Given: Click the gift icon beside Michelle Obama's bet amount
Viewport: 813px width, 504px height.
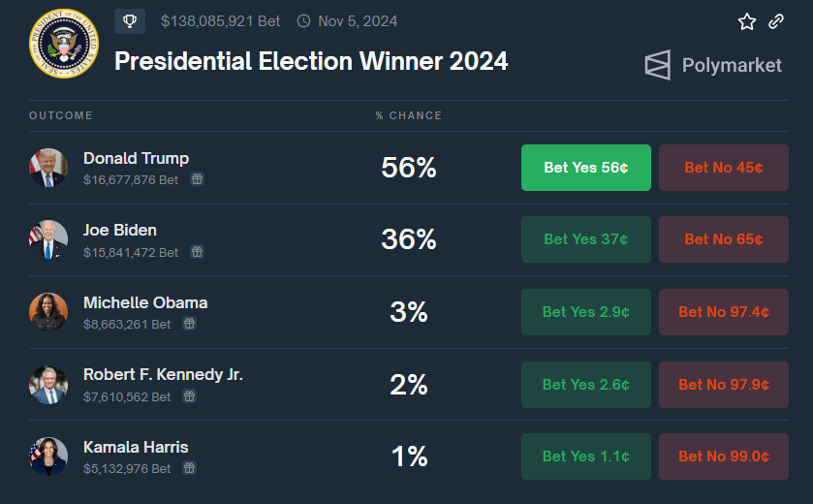Looking at the screenshot, I should [x=190, y=324].
